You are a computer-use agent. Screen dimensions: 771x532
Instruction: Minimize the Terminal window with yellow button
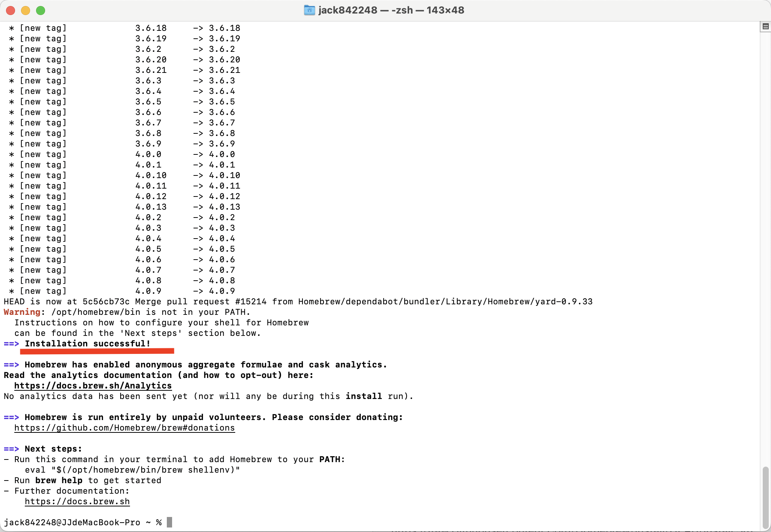coord(26,11)
